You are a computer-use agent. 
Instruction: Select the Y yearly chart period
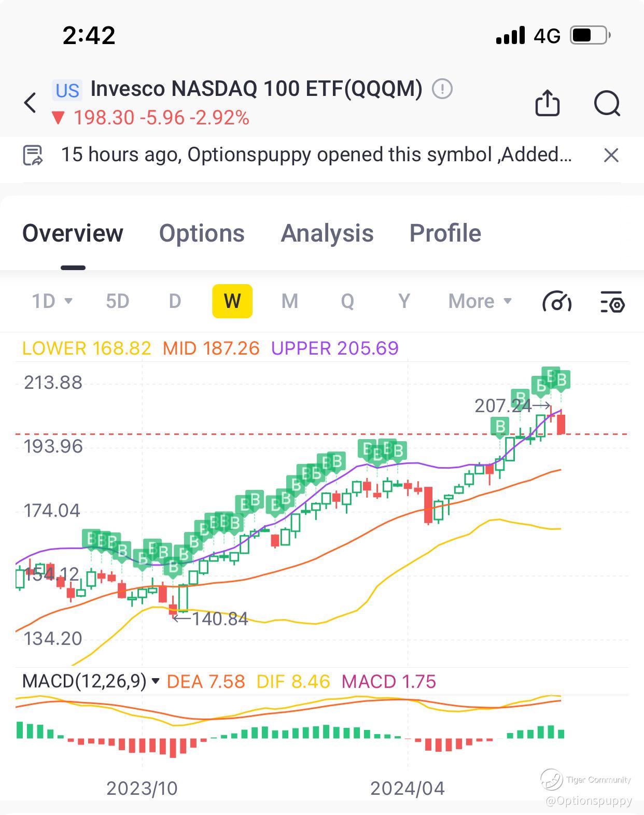pos(404,301)
